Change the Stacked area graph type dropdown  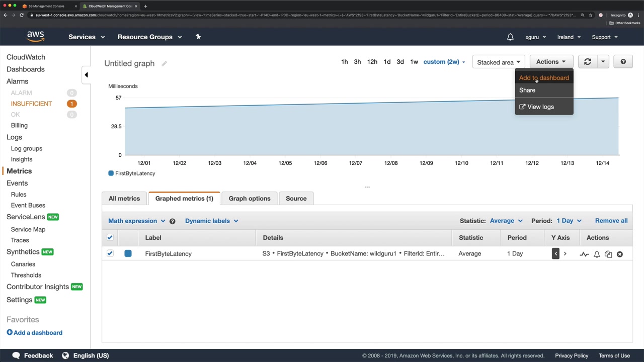(499, 62)
